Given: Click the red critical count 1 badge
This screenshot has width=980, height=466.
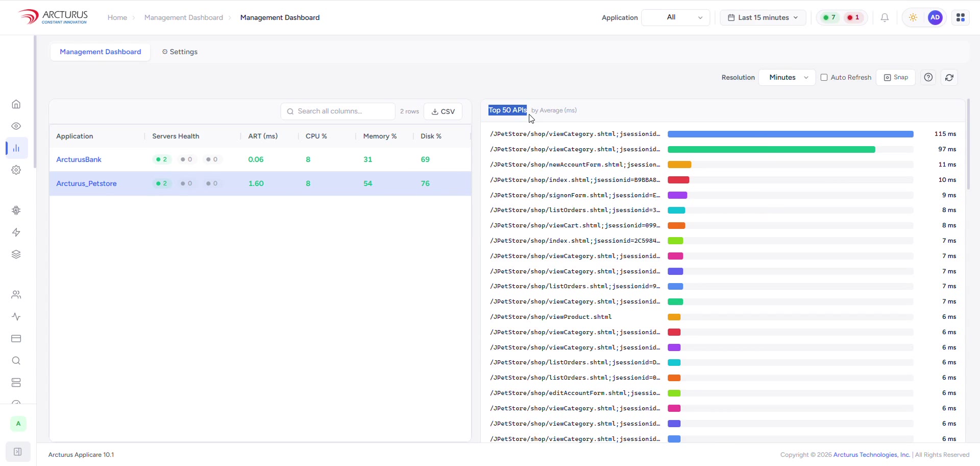Looking at the screenshot, I should point(853,17).
